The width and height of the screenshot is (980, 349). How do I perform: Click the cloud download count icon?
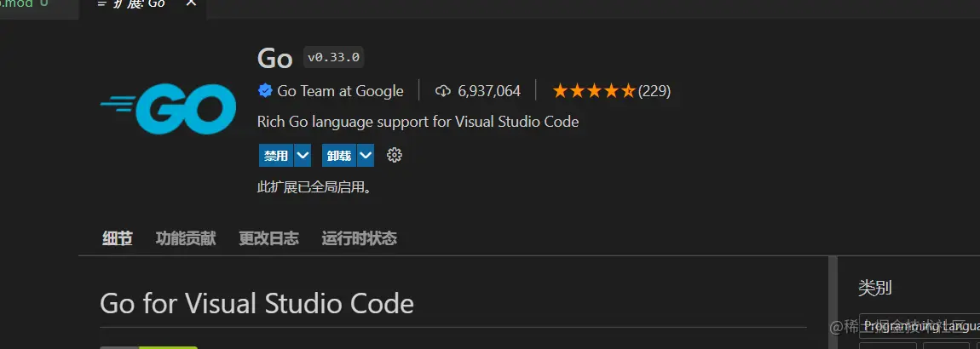coord(442,91)
